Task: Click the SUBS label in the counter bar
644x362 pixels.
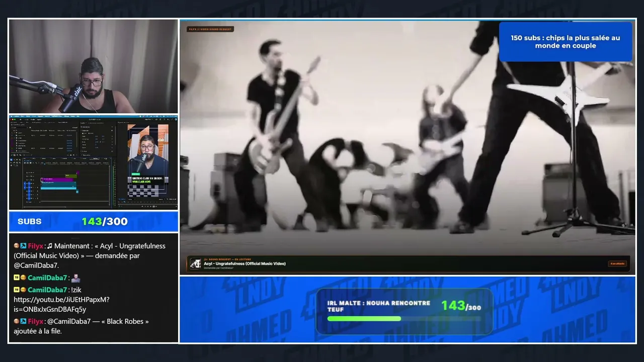Action: pos(30,221)
